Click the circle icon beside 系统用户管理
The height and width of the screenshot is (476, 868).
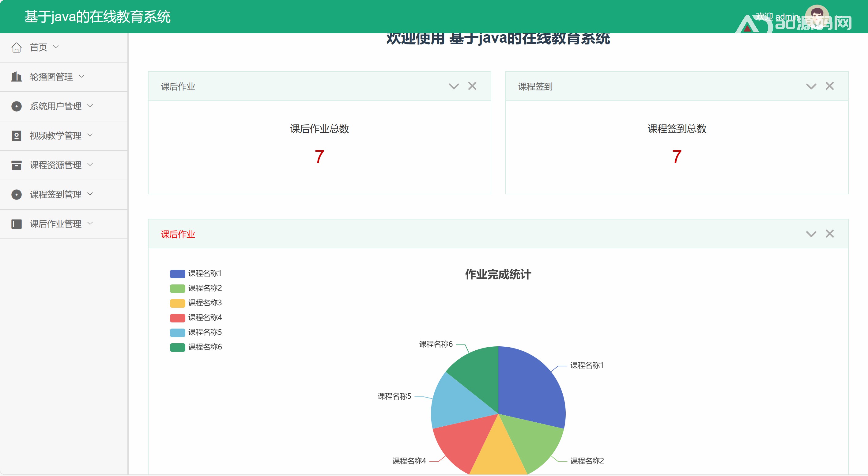[x=16, y=106]
